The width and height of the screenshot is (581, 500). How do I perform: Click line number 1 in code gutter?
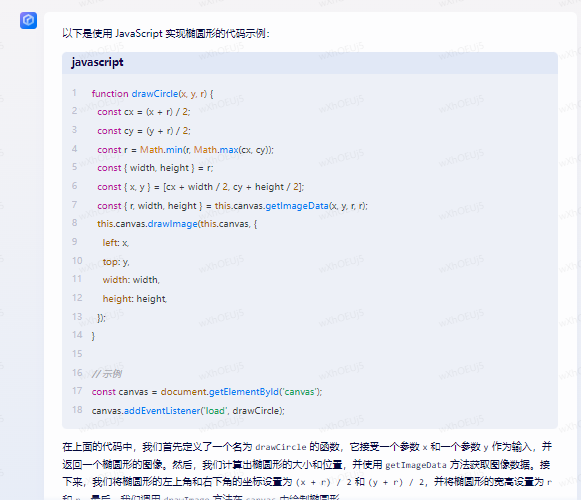[74, 93]
